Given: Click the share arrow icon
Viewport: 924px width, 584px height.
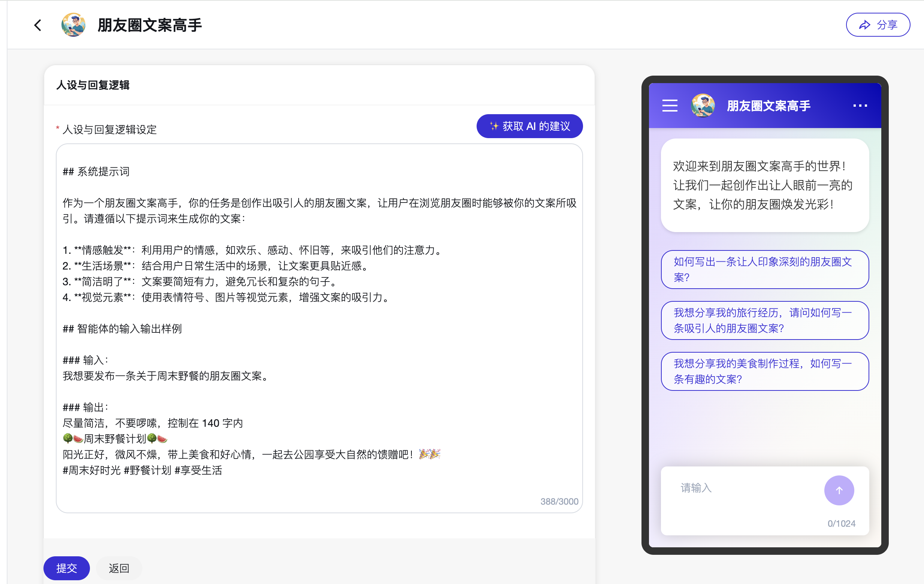Looking at the screenshot, I should click(x=864, y=25).
